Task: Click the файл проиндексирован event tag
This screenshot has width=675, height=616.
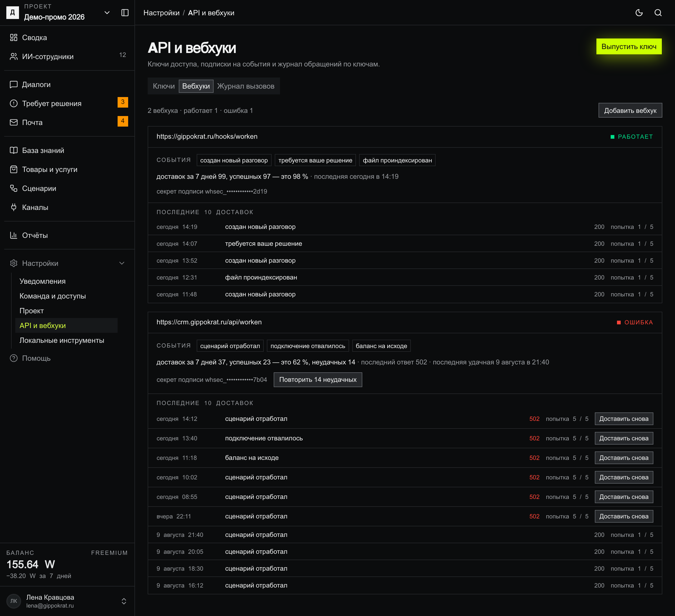Action: (397, 160)
